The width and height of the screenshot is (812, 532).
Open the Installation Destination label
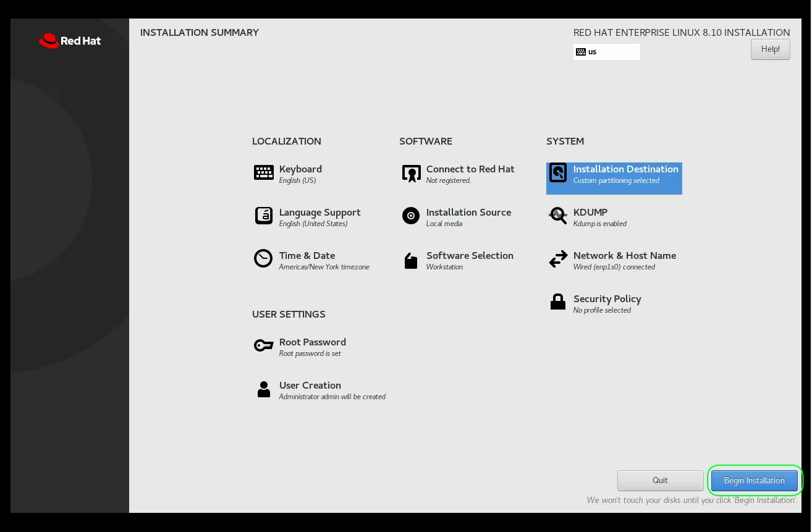tap(625, 169)
